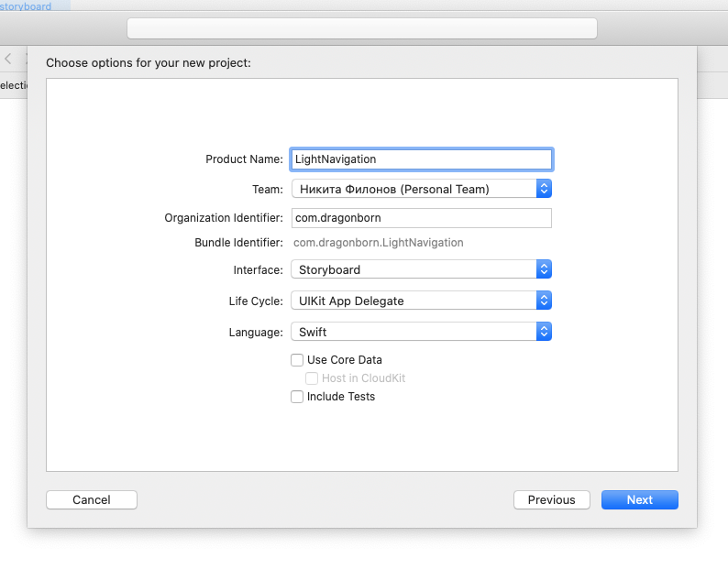This screenshot has width=728, height=580.
Task: Toggle the Host in CloudKit checkbox
Action: 312,378
